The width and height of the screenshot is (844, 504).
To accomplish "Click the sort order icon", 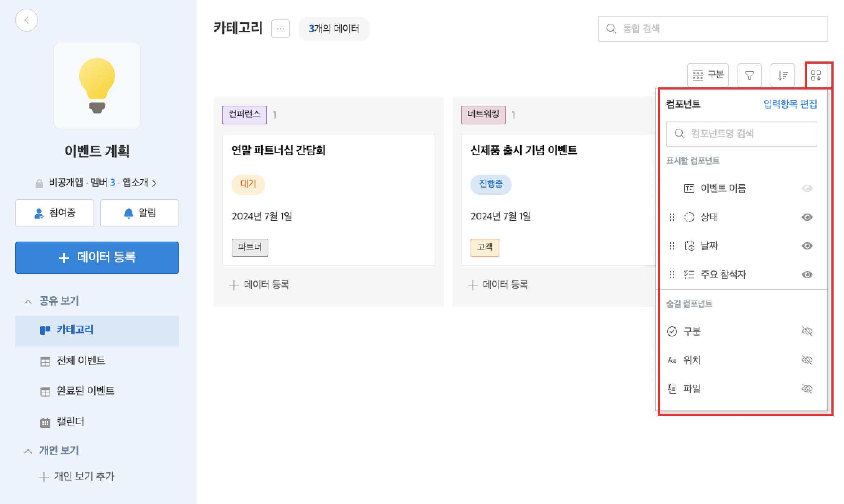I will pyautogui.click(x=782, y=75).
